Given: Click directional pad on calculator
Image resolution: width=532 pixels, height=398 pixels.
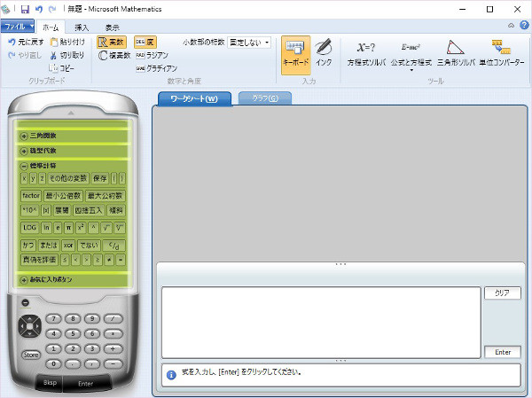Looking at the screenshot, I should point(29,326).
